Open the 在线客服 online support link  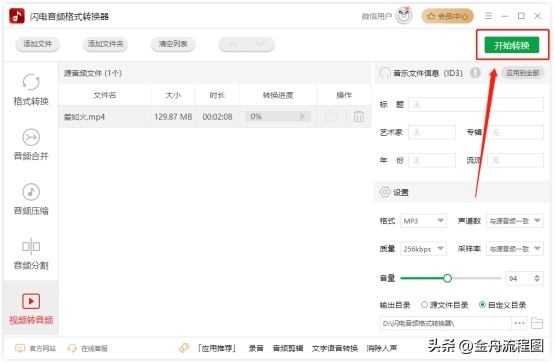[x=88, y=349]
